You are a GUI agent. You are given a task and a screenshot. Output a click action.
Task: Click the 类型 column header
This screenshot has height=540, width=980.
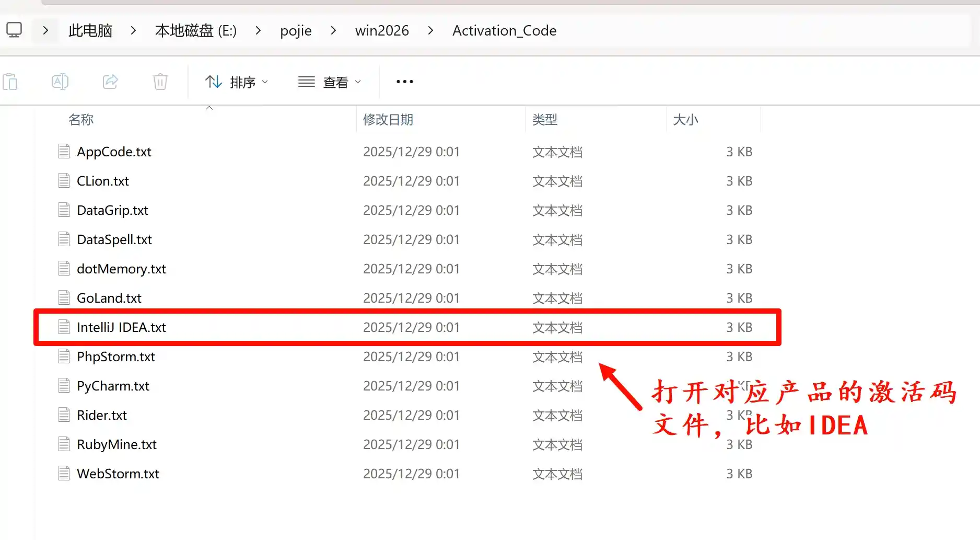coord(544,120)
